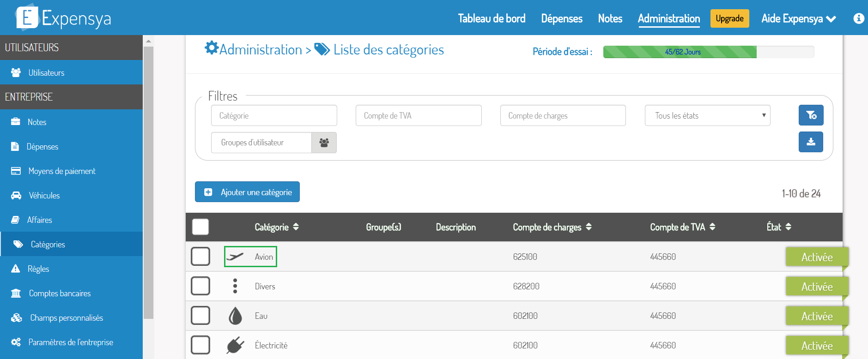Open Comptes bancaires sidebar link
Viewport: 868px width, 359px height.
(71, 293)
